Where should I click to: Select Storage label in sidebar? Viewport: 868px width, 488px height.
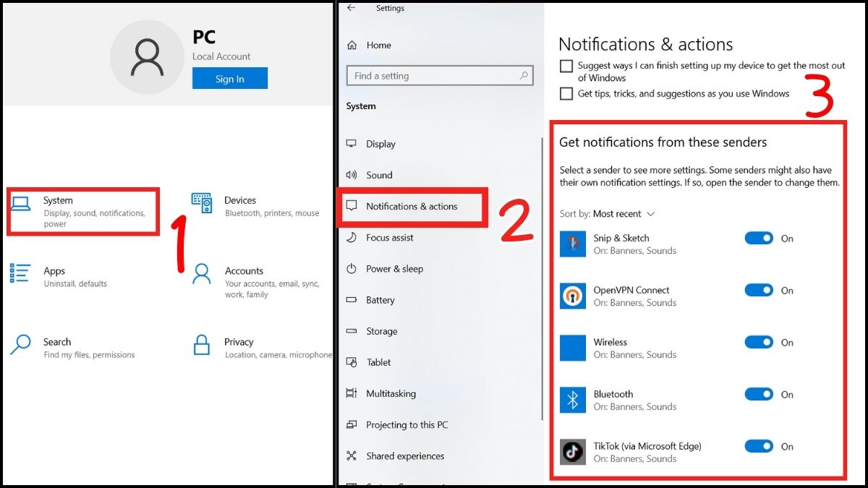coord(381,331)
